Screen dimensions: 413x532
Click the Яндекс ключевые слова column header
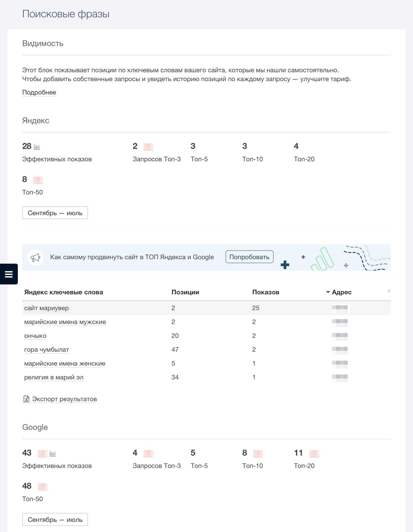pyautogui.click(x=64, y=292)
